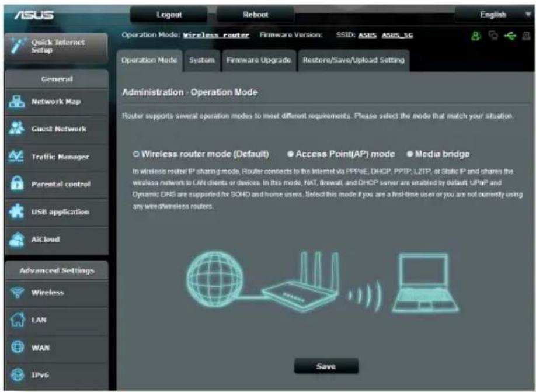536x392 pixels.
Task: Open the Restore/Save/Upload Setting tab
Action: click(x=353, y=60)
